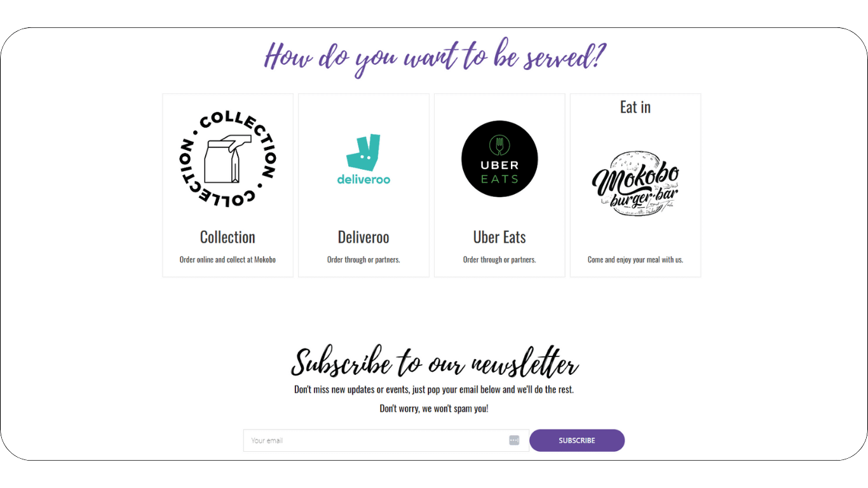
Task: Click 'Order through or partners' under Uber Eats
Action: coord(499,259)
